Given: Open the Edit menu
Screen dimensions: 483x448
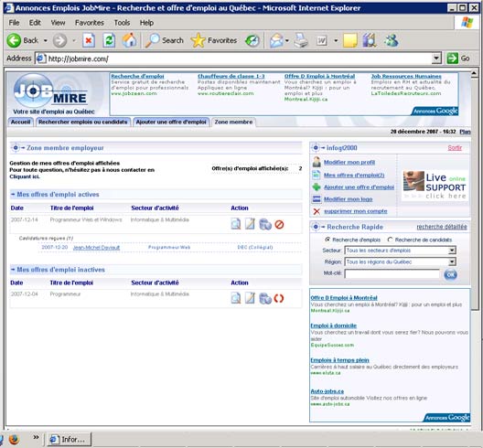Looking at the screenshot, I should (x=35, y=23).
